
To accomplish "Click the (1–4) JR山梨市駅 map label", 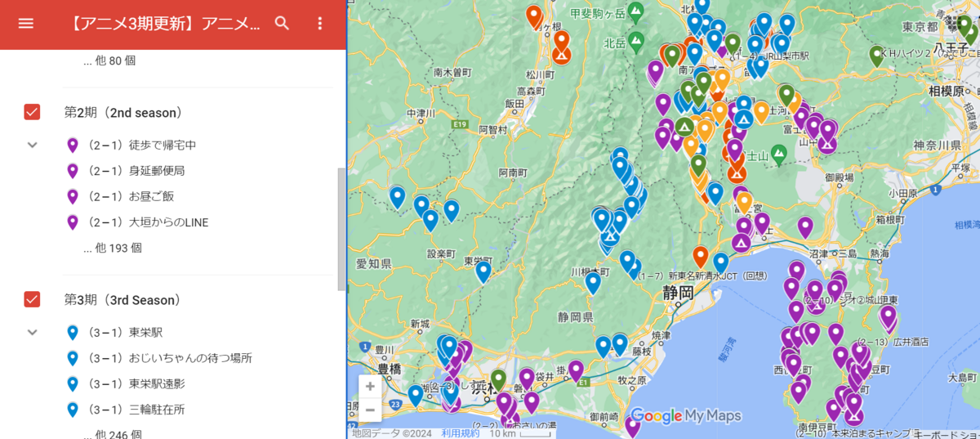I will (x=770, y=56).
